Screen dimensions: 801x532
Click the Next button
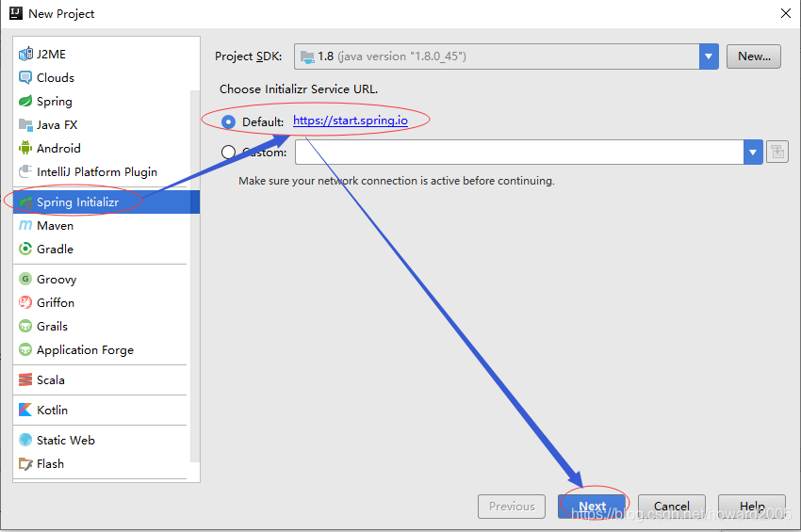[x=592, y=506]
